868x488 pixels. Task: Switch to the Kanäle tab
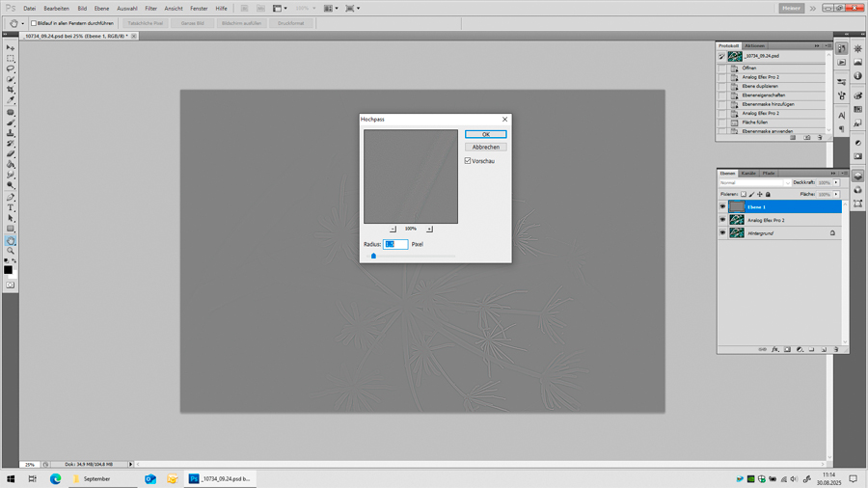pos(748,174)
